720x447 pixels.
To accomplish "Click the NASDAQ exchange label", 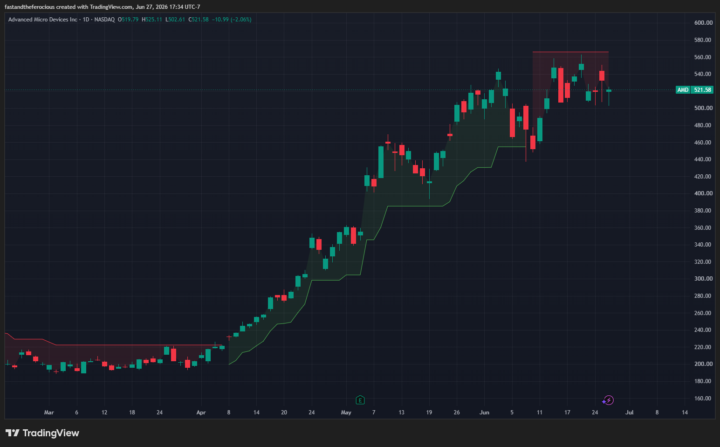I will (x=104, y=20).
